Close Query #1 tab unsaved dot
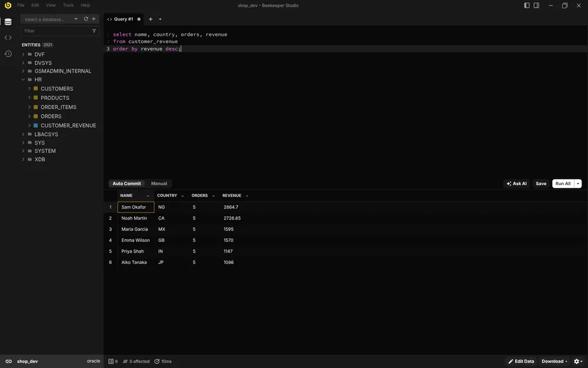 139,19
